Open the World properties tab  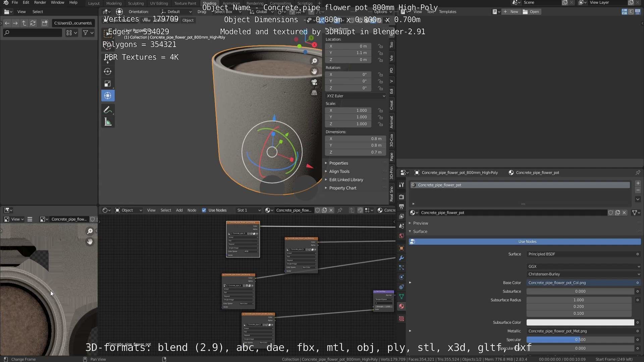point(401,236)
